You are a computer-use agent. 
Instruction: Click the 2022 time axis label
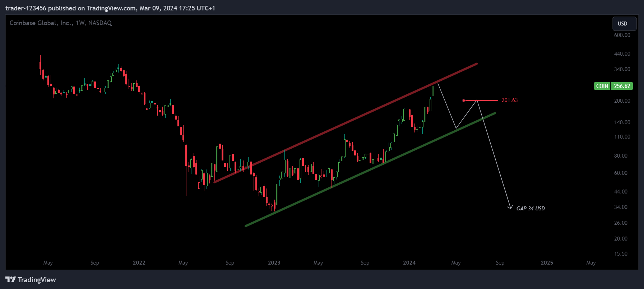pyautogui.click(x=139, y=263)
